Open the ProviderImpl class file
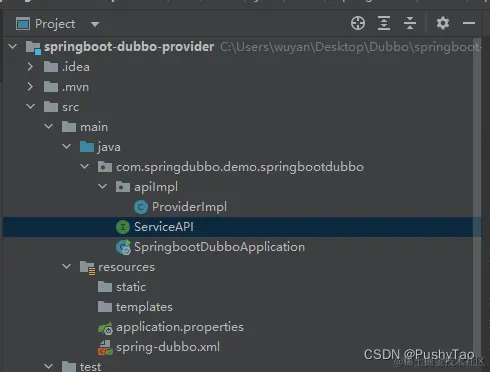Image resolution: width=490 pixels, height=372 pixels. (189, 207)
